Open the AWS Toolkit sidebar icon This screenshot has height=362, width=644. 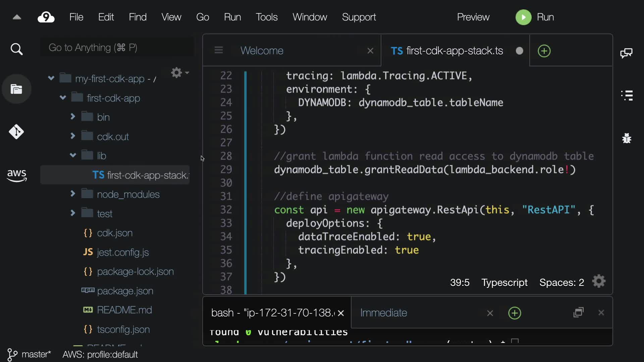click(16, 175)
